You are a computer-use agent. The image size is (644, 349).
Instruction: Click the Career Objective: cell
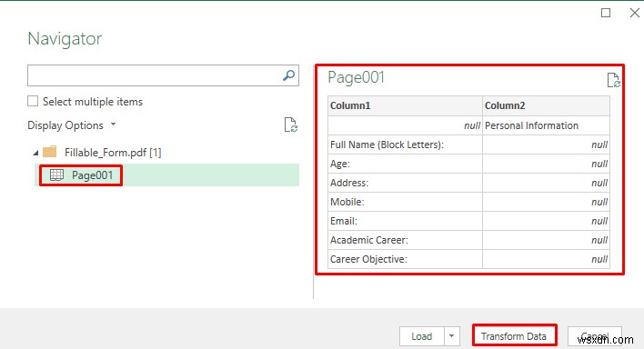click(x=405, y=259)
